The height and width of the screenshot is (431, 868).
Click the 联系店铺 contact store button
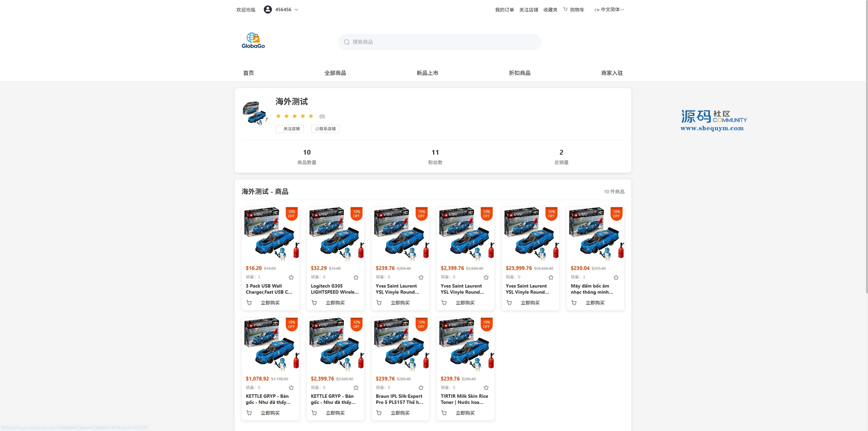tap(325, 129)
